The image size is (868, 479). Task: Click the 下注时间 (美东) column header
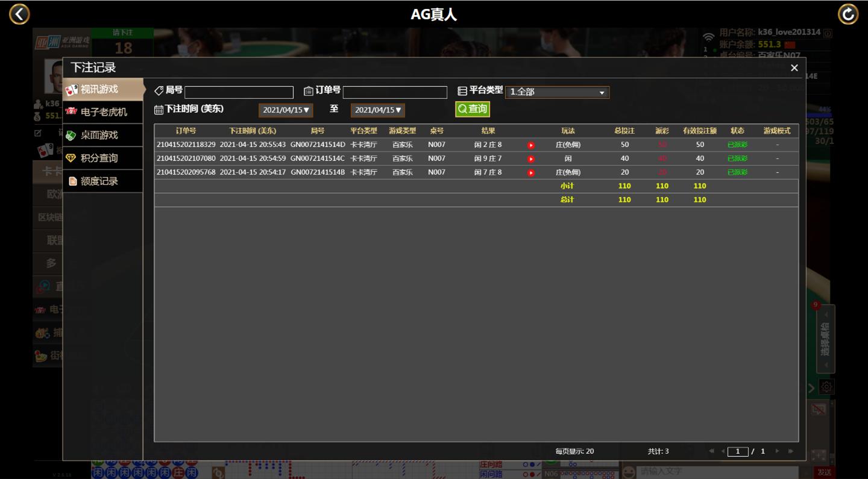253,131
